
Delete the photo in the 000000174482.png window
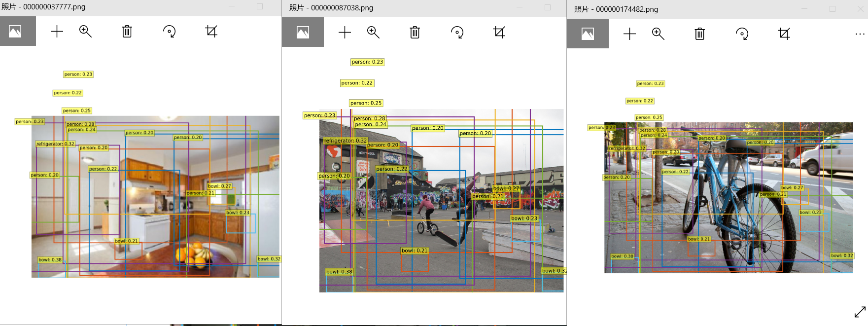tap(700, 34)
